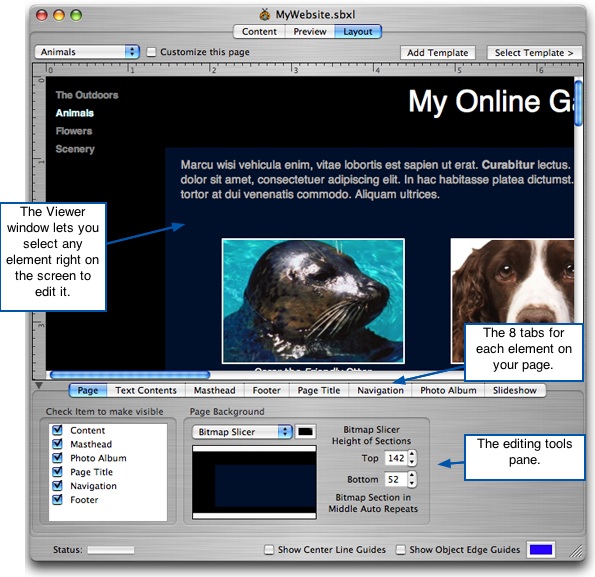The width and height of the screenshot is (595, 577).
Task: Select the seal photo thumbnail
Action: [313, 301]
